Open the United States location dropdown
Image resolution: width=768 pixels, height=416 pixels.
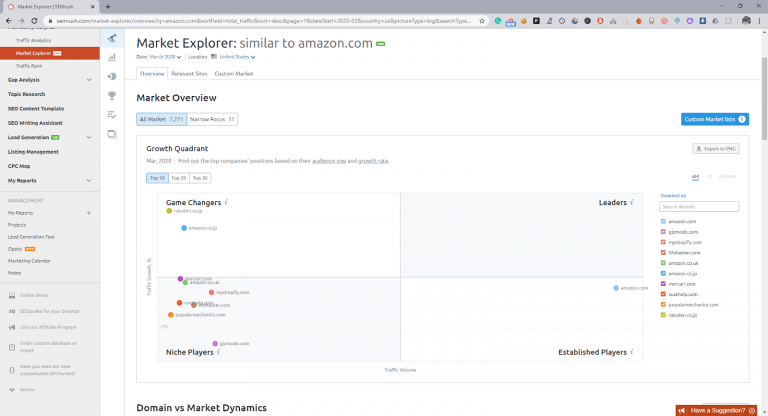coord(237,57)
